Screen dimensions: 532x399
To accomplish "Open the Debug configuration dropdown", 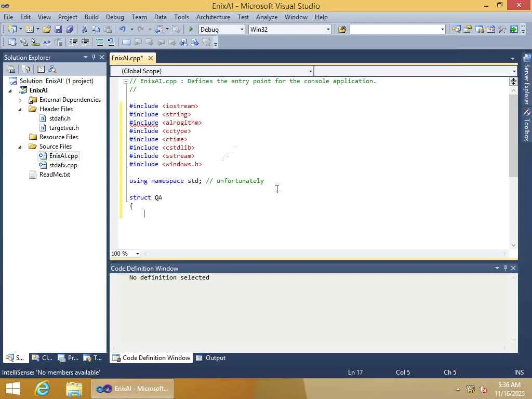I will tap(242, 30).
